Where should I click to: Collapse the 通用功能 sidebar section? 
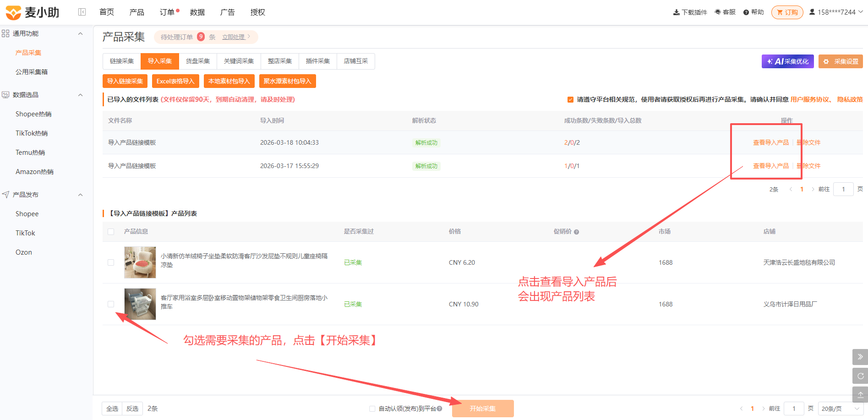(x=81, y=33)
